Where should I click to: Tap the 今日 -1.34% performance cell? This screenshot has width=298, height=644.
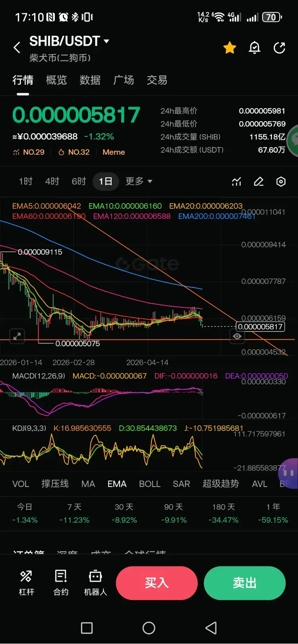tap(25, 513)
